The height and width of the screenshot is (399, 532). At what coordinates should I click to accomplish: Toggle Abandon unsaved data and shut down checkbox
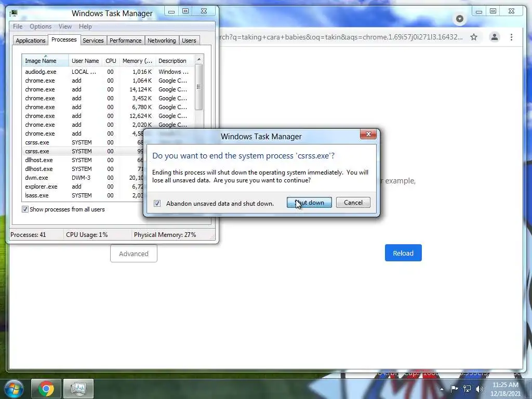[157, 204]
